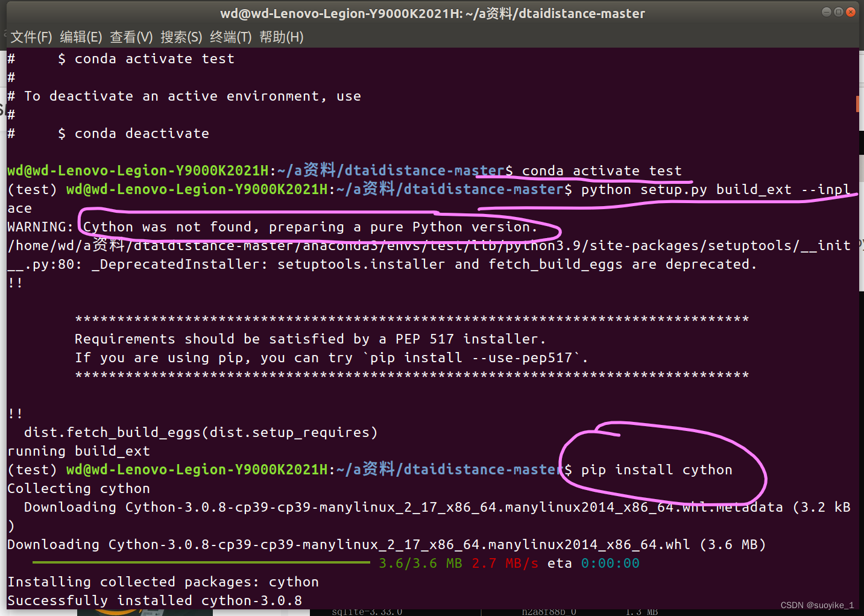
Task: Open the 帮助(H) menu
Action: 281,37
